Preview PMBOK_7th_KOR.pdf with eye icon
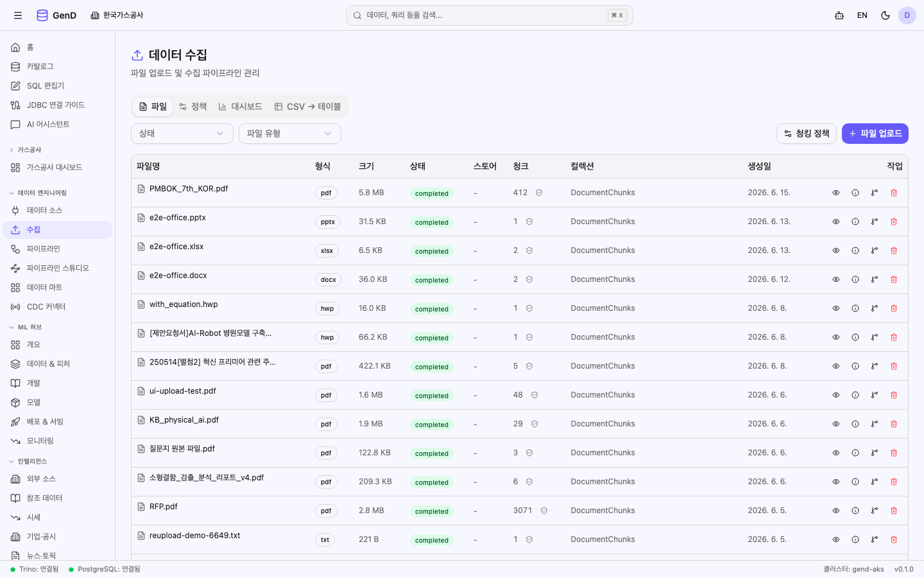The image size is (924, 578). coord(836,193)
